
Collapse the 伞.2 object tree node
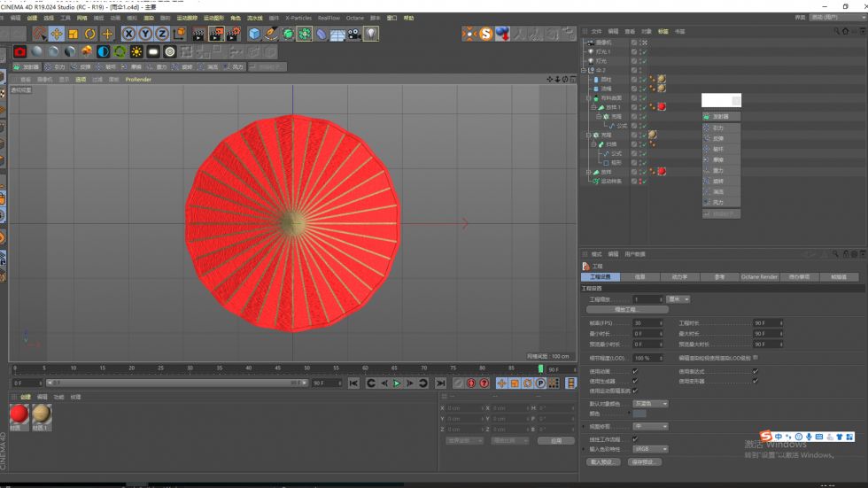[584, 70]
